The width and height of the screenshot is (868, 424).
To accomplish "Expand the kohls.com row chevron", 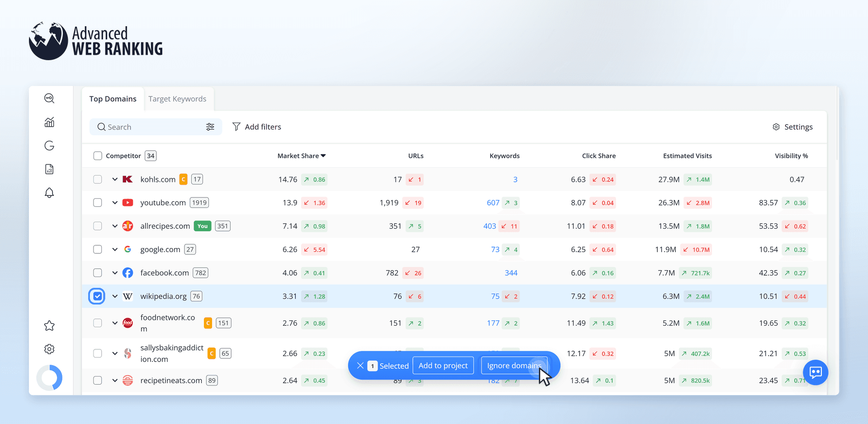I will [115, 179].
